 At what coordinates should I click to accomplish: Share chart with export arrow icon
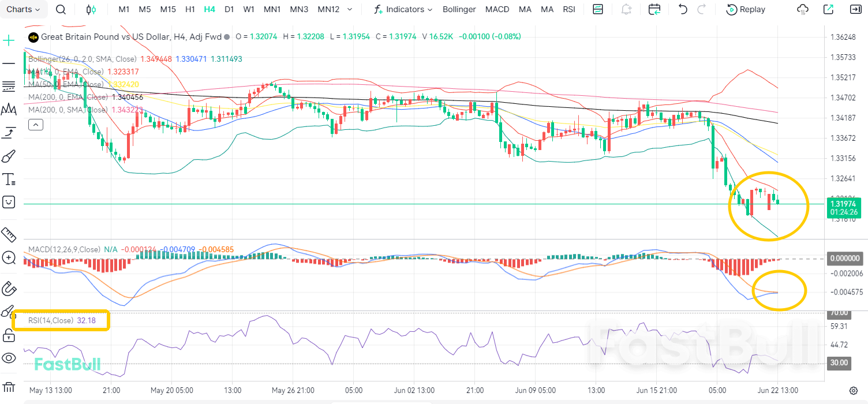coord(828,9)
